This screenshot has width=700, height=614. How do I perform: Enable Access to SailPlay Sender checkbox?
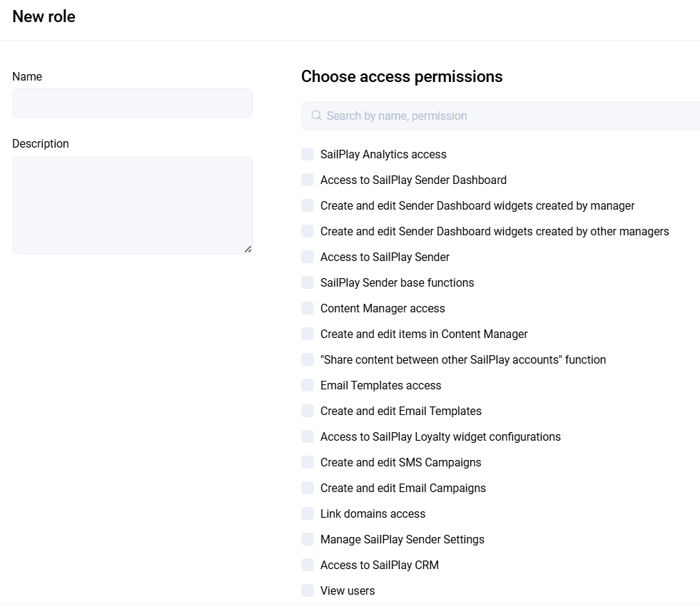pos(308,257)
